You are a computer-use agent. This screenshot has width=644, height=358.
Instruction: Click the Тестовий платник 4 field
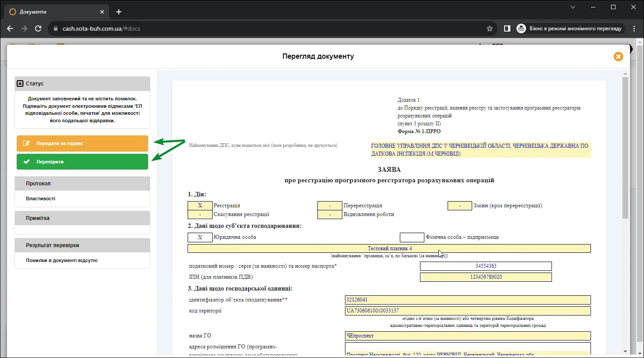coord(389,248)
